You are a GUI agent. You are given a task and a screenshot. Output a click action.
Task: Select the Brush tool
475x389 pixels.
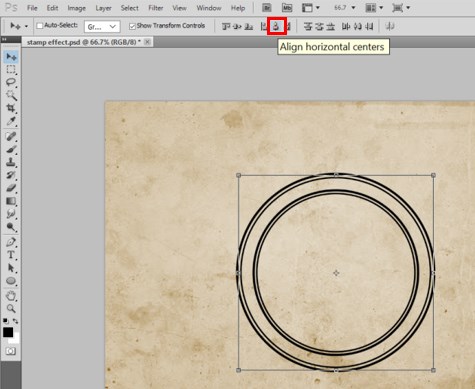pos(11,149)
